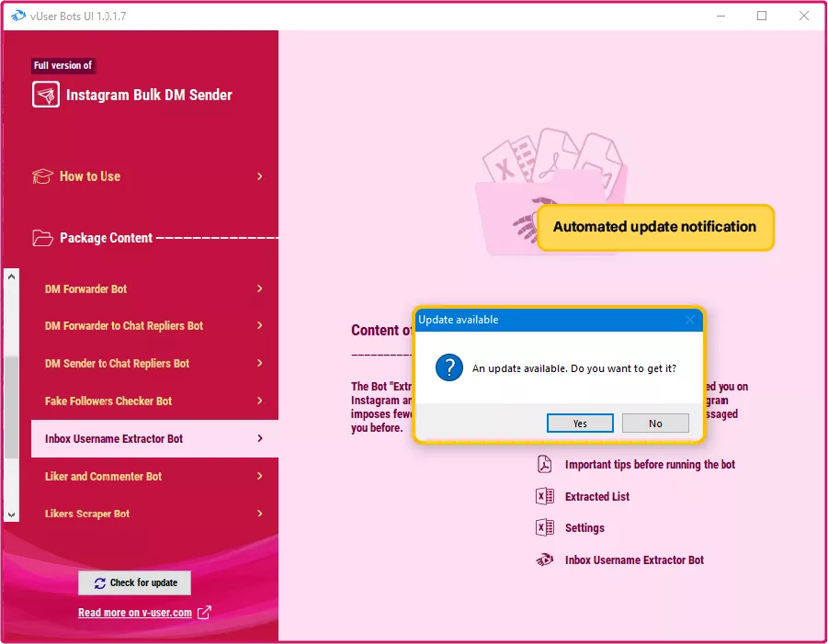Select Likers Scraper Bot entry
The image size is (828, 644).
[154, 514]
